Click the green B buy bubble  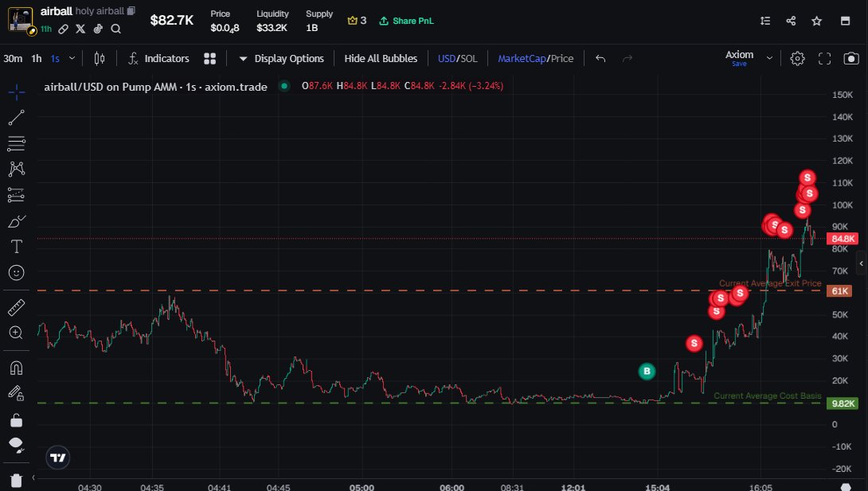647,372
